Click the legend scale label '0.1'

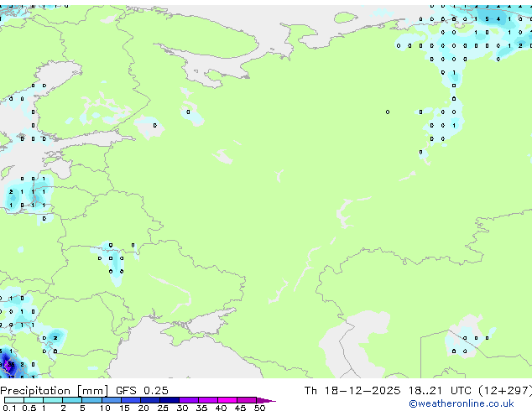(9, 408)
